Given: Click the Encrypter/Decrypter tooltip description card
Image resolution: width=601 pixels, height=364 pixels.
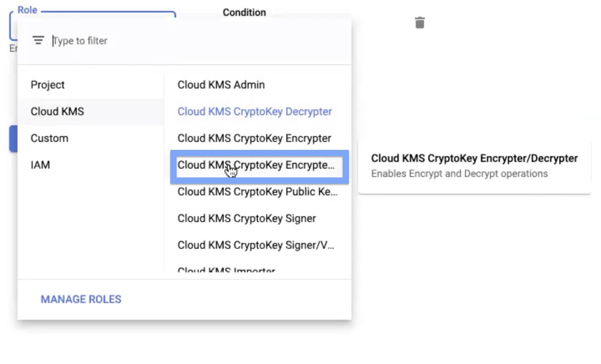Looking at the screenshot, I should click(475, 167).
